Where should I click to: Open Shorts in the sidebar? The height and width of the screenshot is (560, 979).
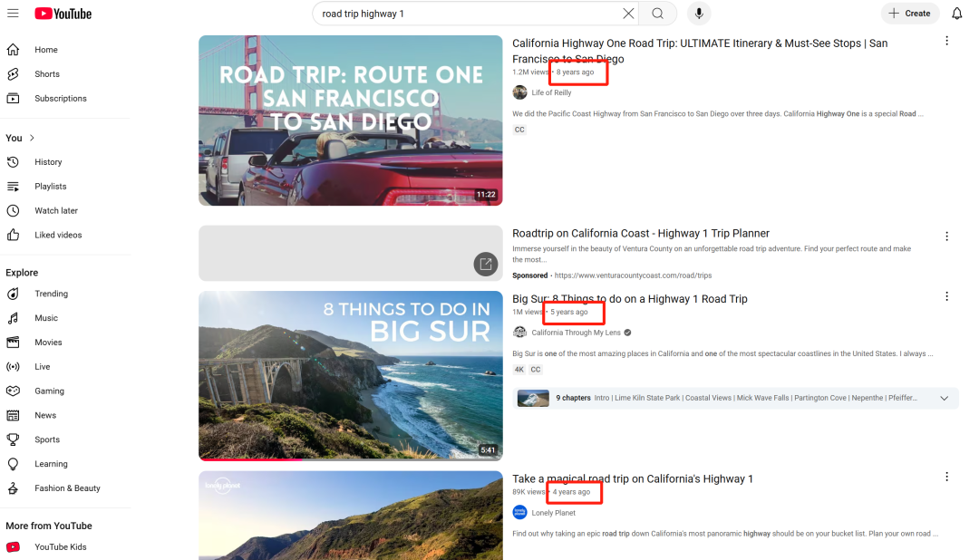(47, 74)
